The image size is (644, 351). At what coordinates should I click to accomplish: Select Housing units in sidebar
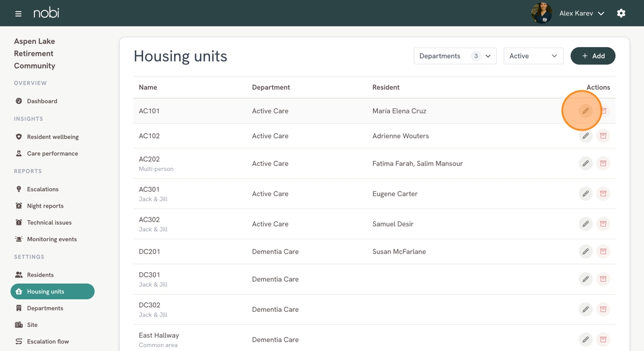point(52,291)
